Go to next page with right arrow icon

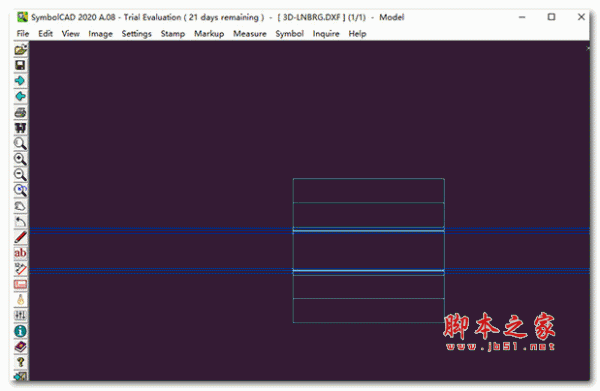(x=21, y=81)
